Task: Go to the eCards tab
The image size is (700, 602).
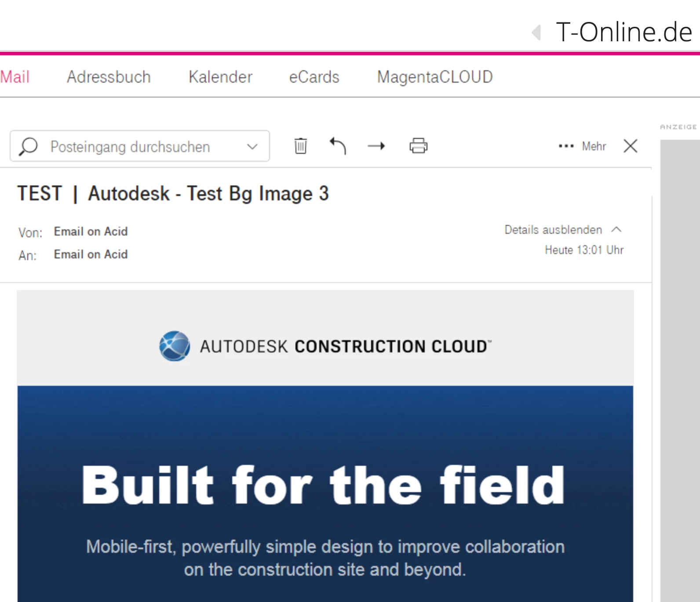Action: click(x=314, y=77)
